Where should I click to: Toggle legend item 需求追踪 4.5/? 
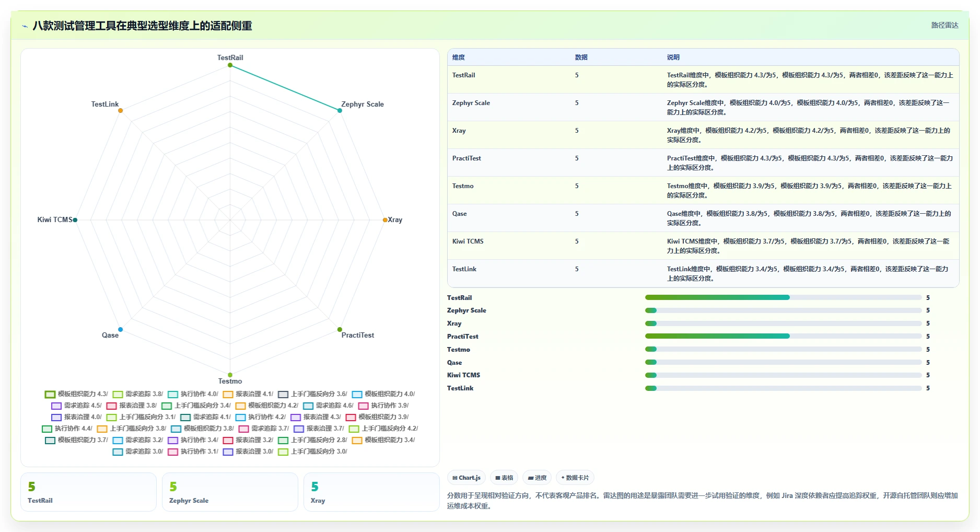[x=76, y=406]
